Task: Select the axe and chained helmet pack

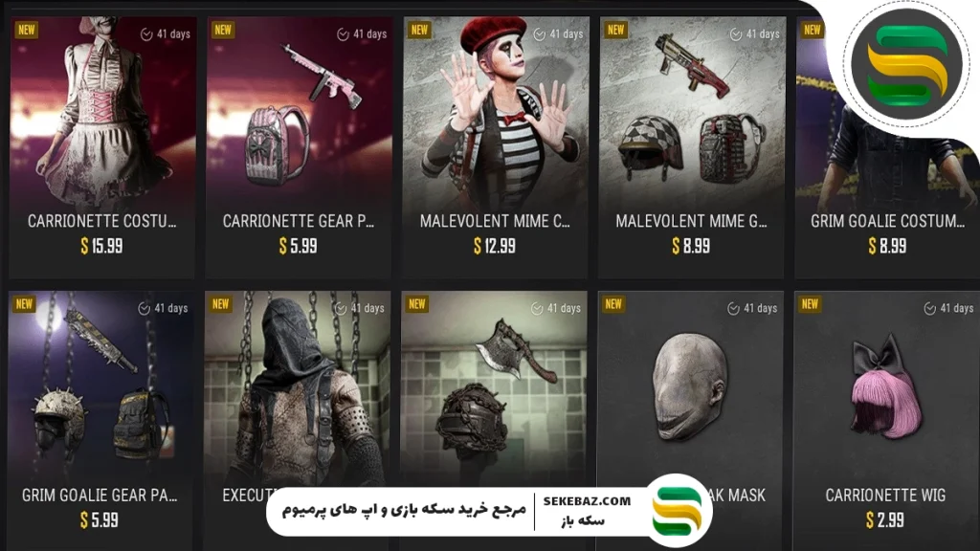Action: pyautogui.click(x=494, y=387)
